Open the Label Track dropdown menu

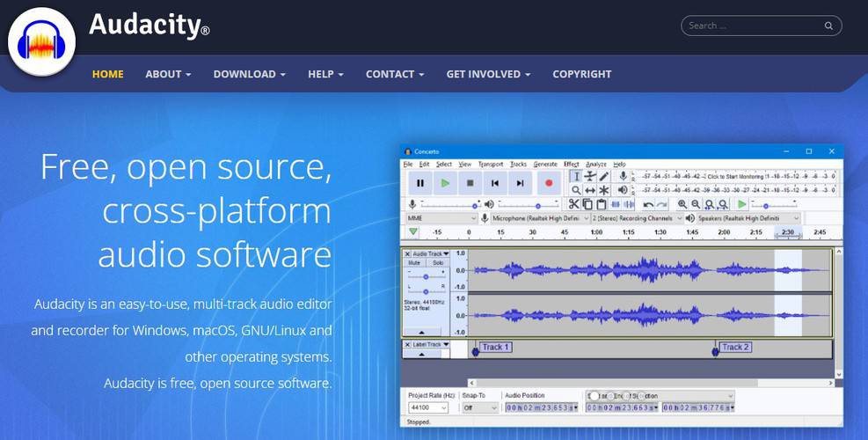(x=431, y=345)
